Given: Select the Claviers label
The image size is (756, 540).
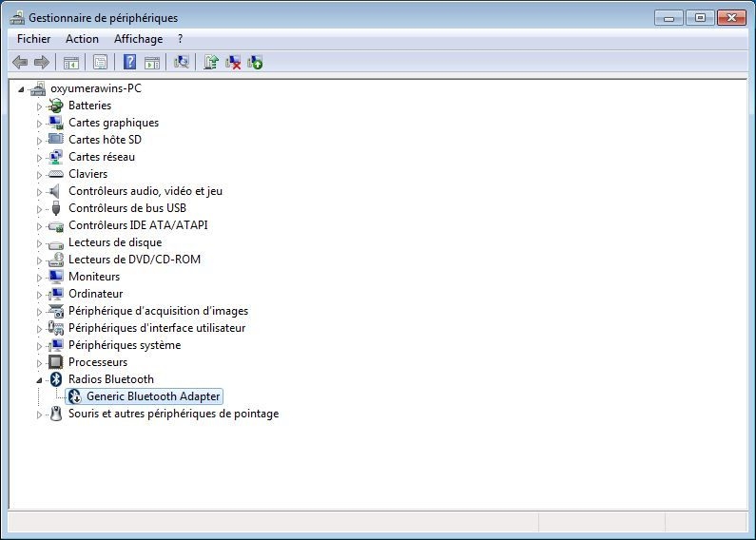Looking at the screenshot, I should 87,174.
